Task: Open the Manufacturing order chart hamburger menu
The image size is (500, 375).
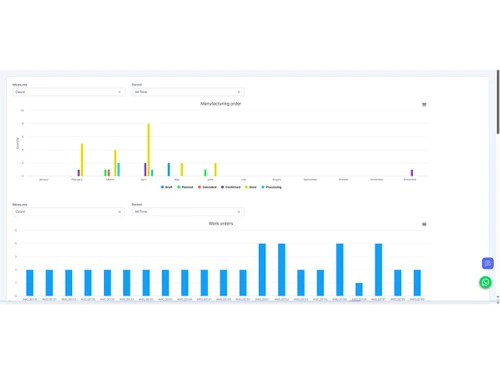Action: (424, 104)
